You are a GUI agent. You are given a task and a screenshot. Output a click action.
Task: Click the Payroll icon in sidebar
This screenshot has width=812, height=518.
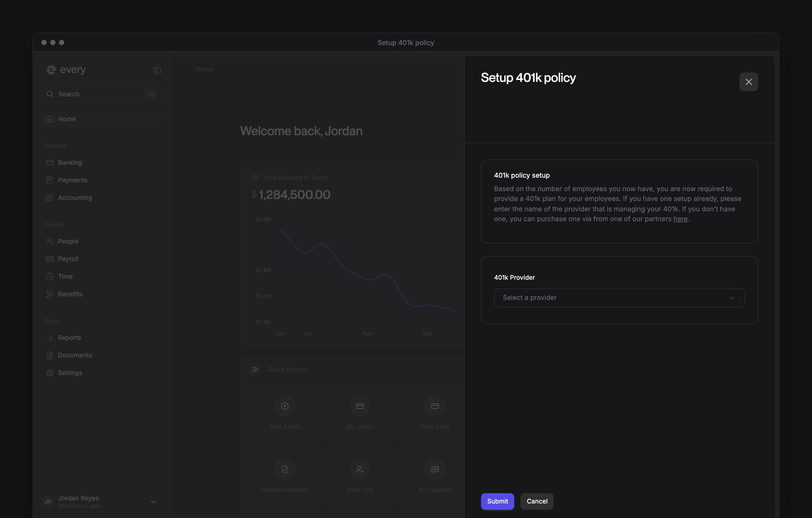[49, 259]
